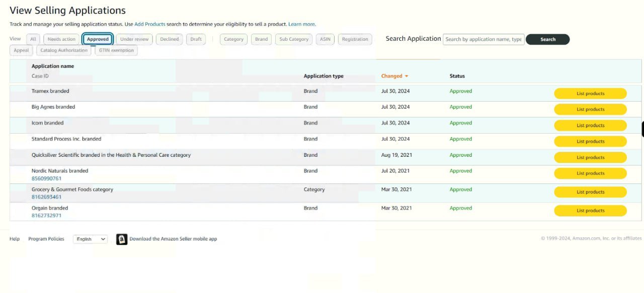644x293 pixels.
Task: Click the Help footer link
Action: point(15,239)
